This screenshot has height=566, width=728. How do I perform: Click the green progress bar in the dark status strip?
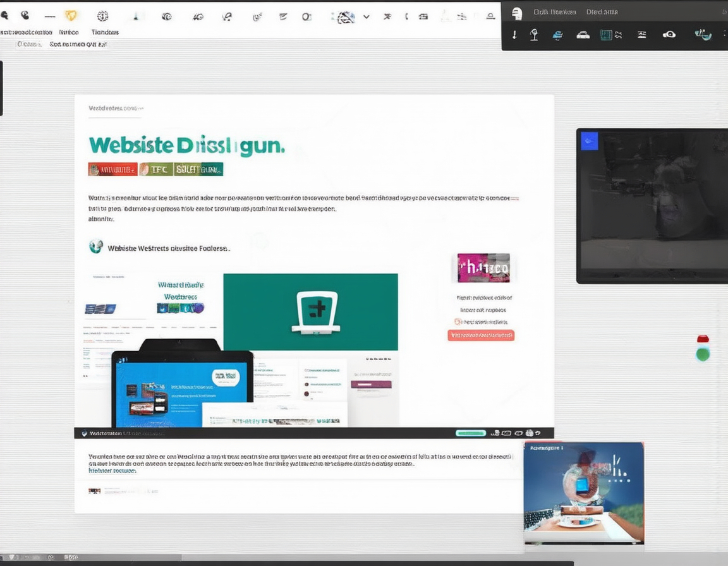click(x=470, y=433)
